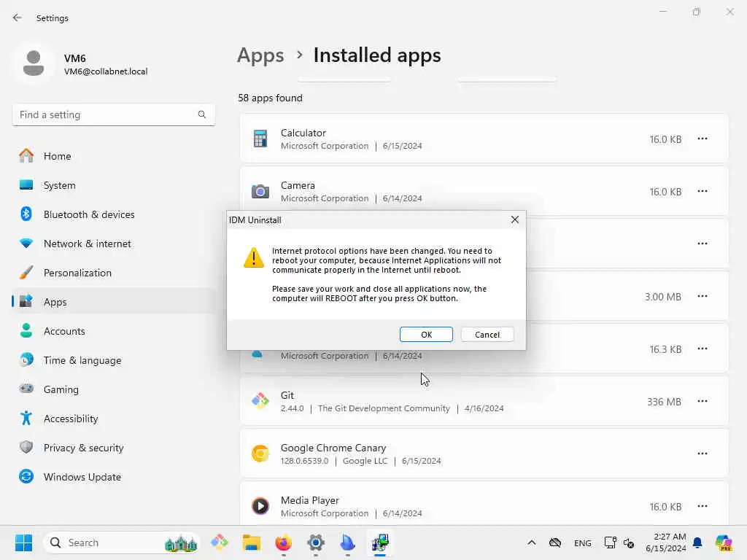Open the Windows Start menu

coord(23,542)
